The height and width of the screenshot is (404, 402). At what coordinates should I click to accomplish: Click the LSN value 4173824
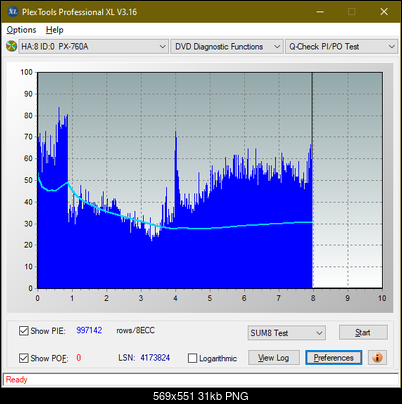[155, 358]
